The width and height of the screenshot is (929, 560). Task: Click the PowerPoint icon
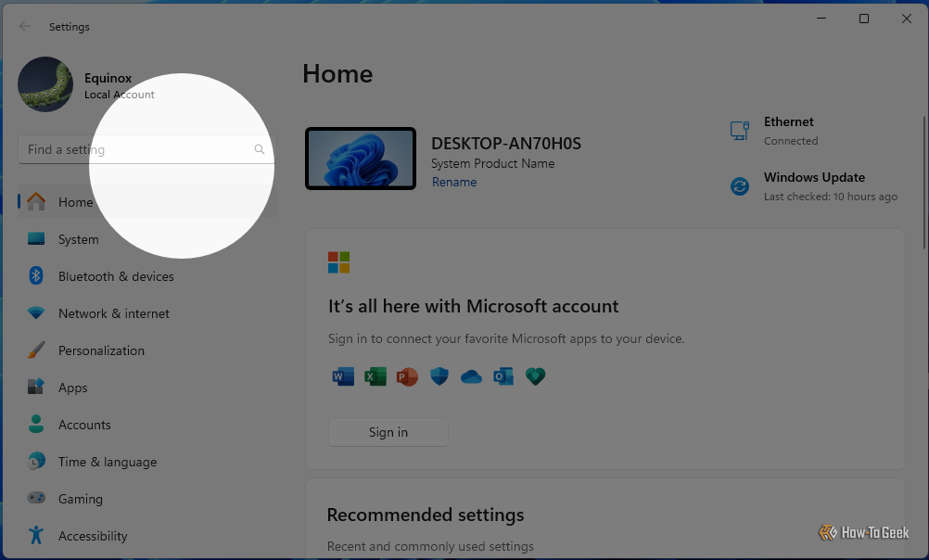407,376
